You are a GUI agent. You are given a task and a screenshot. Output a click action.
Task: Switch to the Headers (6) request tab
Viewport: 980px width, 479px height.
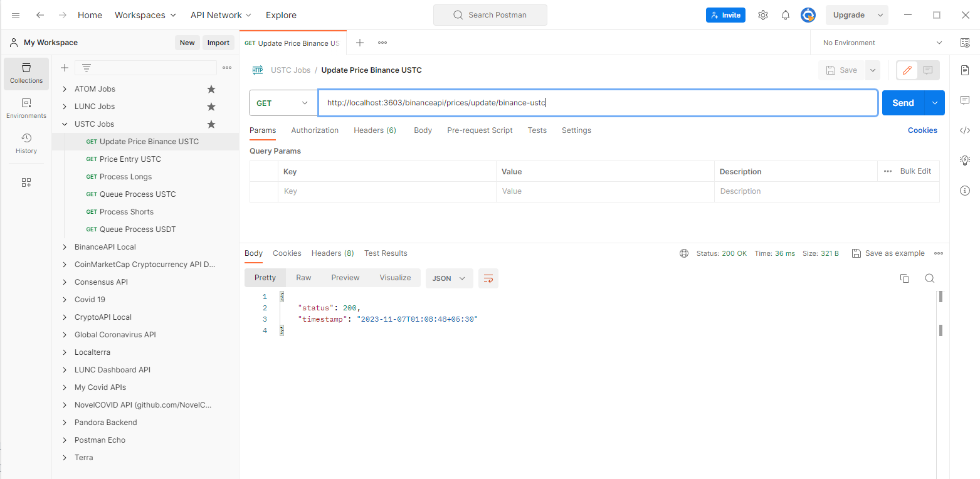pos(375,130)
